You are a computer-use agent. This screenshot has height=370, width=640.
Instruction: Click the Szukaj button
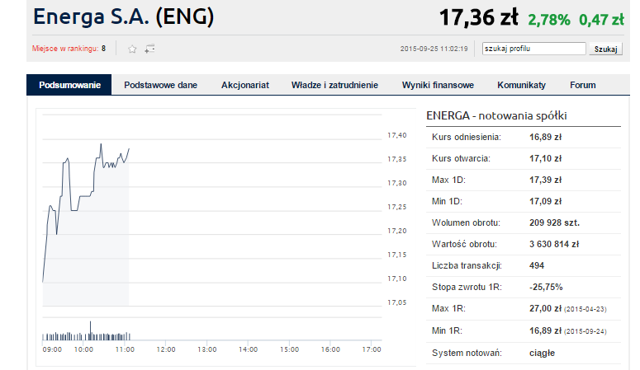pyautogui.click(x=606, y=49)
